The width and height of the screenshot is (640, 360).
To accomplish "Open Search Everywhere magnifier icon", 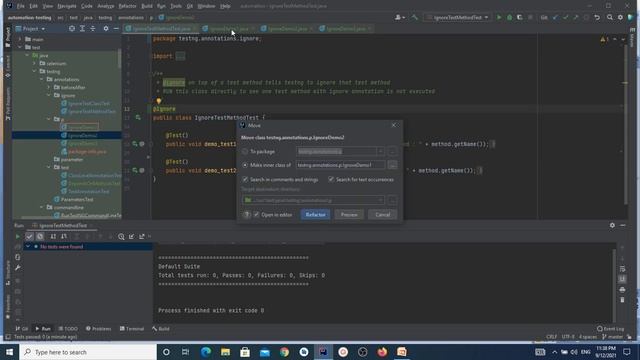I will point(609,18).
